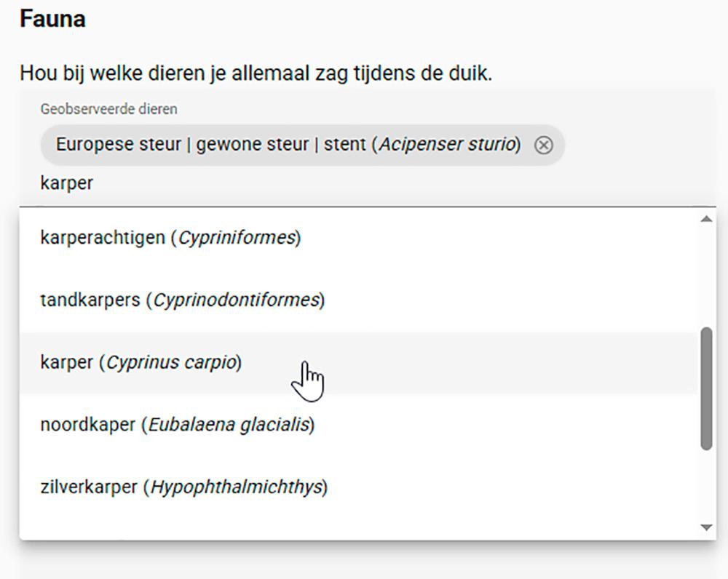Select karperachtigen (Cypriniformes) option

click(170, 238)
